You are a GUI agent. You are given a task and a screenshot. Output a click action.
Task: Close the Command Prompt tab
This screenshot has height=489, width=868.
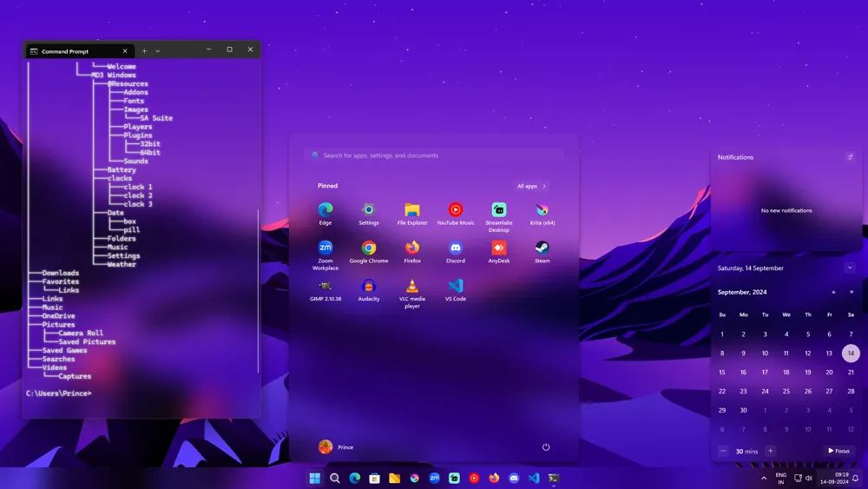pyautogui.click(x=125, y=51)
